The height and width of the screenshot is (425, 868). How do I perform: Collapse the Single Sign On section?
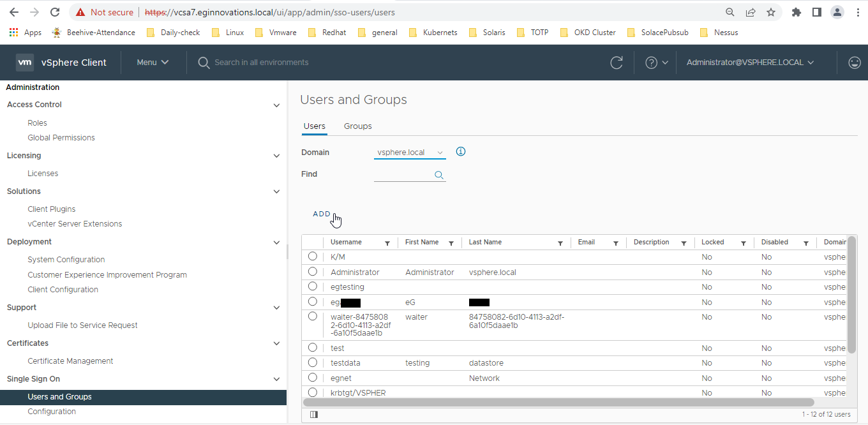(276, 380)
